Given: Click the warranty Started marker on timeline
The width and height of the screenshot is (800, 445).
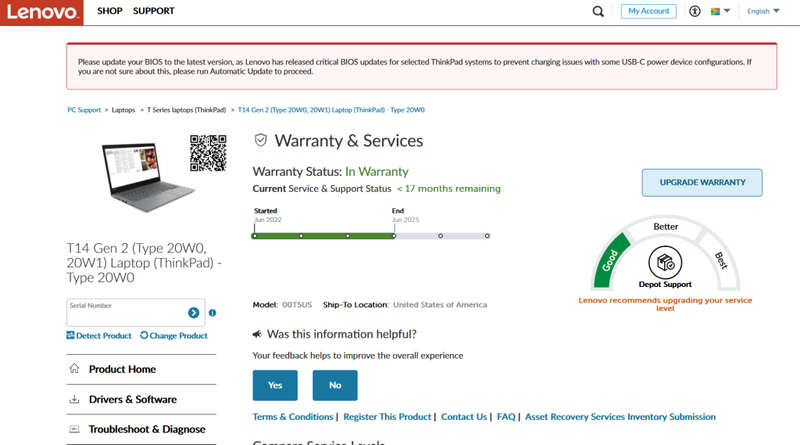Looking at the screenshot, I should (x=255, y=236).
